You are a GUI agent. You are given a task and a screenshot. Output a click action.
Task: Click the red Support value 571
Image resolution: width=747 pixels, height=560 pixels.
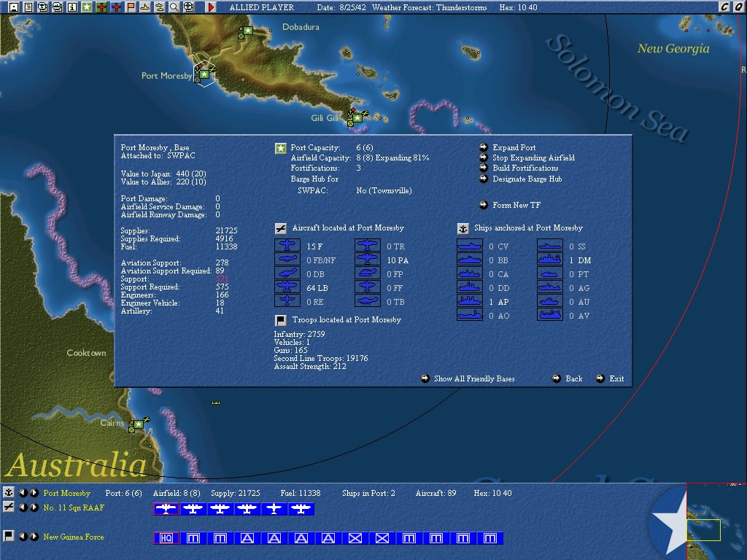(222, 279)
